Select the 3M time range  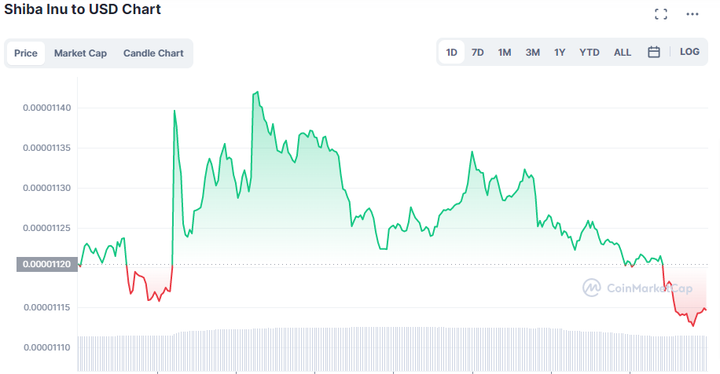click(532, 52)
